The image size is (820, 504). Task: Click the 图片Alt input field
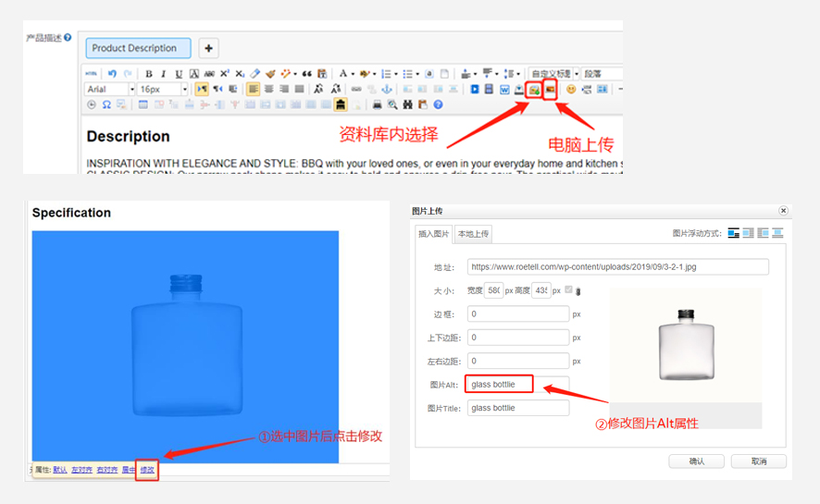click(517, 385)
